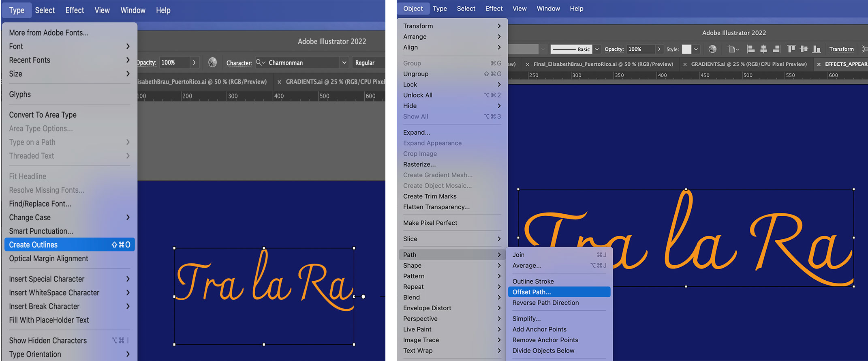The image size is (868, 361).
Task: Open the Basic stroke profile dropdown
Action: coord(596,49)
